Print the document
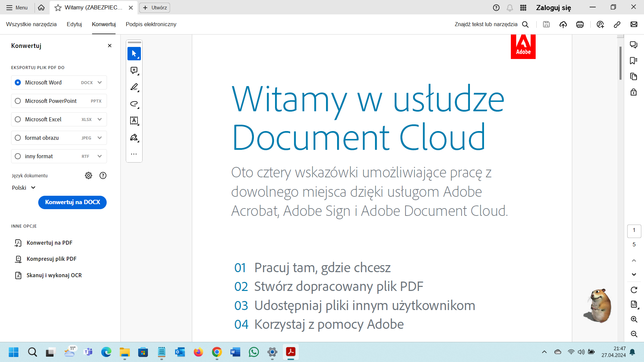 (x=580, y=24)
